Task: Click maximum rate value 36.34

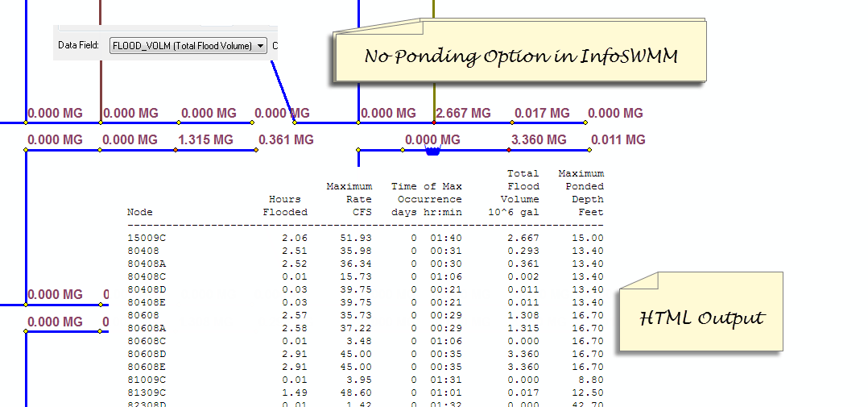Action: (355, 264)
